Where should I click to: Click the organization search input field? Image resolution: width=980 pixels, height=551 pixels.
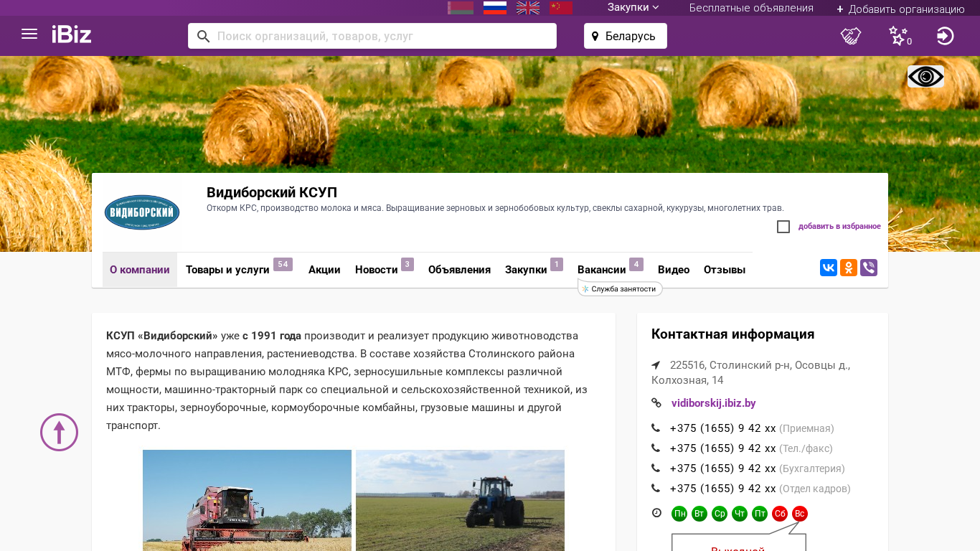[380, 36]
